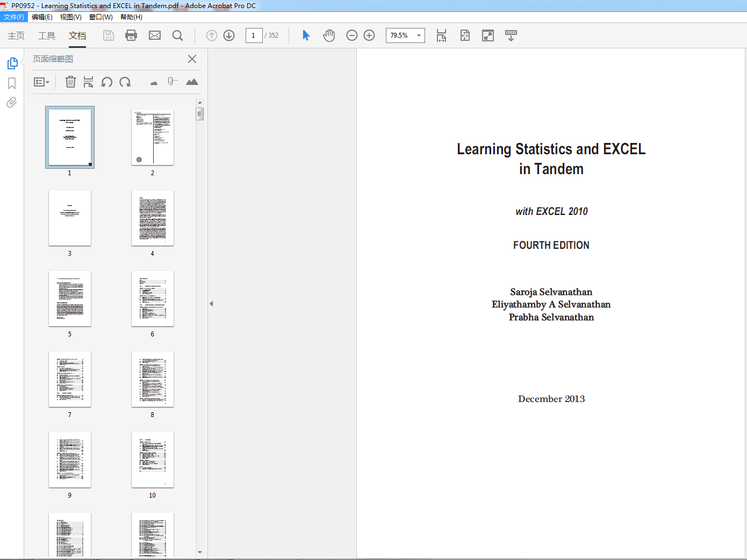Viewport: 747px width, 560px height.
Task: Enter full screen mode icon
Action: (488, 35)
